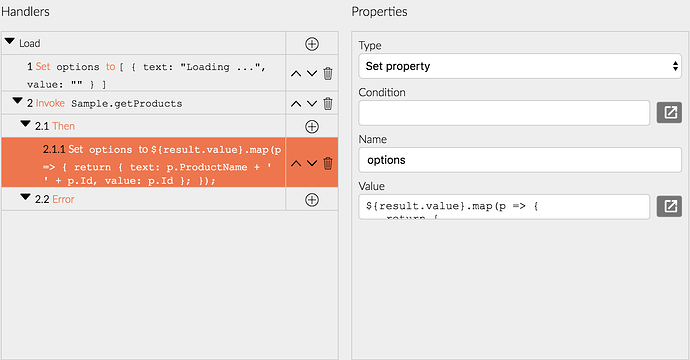
Task: Select the 2.1 Then row
Action: coord(143,126)
